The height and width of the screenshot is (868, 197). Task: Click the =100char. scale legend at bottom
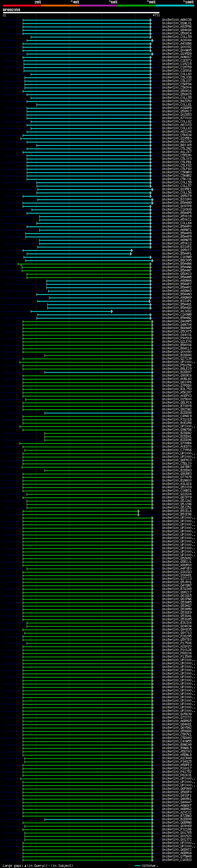pos(146,866)
